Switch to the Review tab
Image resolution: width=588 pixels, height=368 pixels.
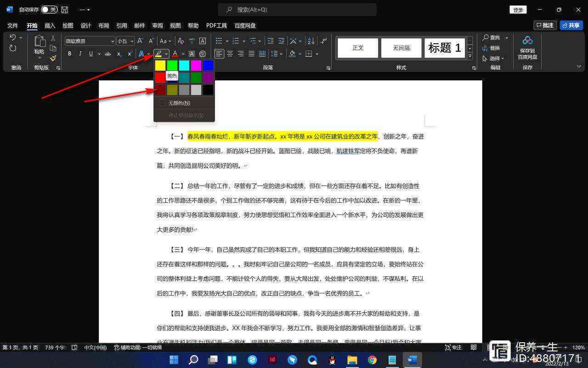click(158, 26)
